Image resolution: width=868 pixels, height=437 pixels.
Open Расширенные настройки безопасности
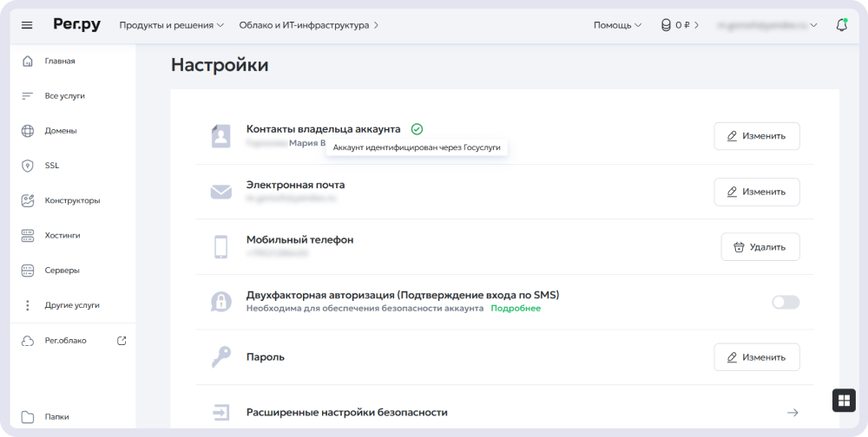(x=505, y=413)
